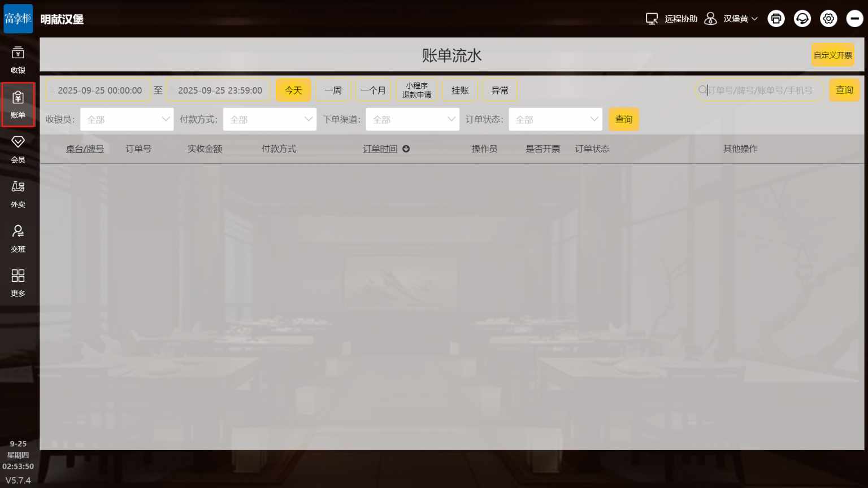This screenshot has width=868, height=488.
Task: Select the 今天 date filter
Action: point(293,90)
